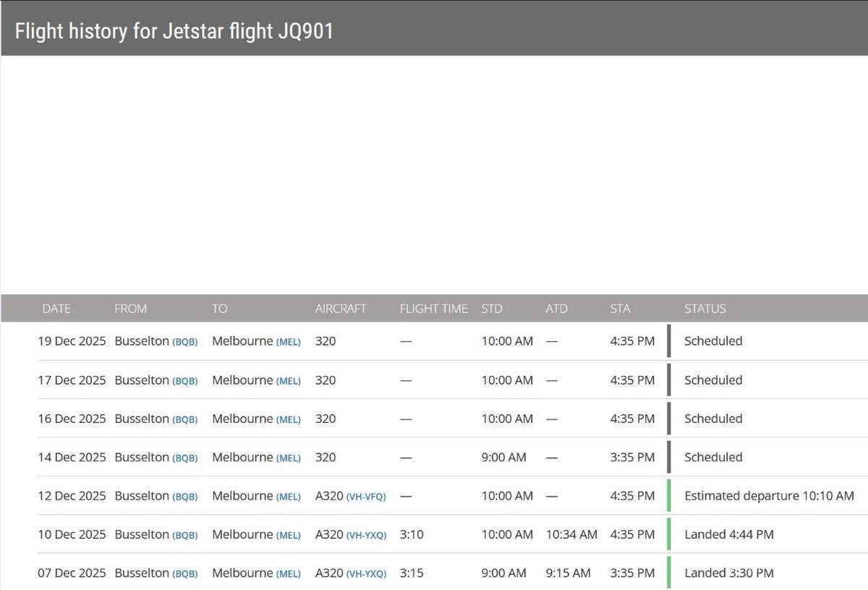Click the MEL link in the 19 Dec 2025 row

tap(289, 342)
